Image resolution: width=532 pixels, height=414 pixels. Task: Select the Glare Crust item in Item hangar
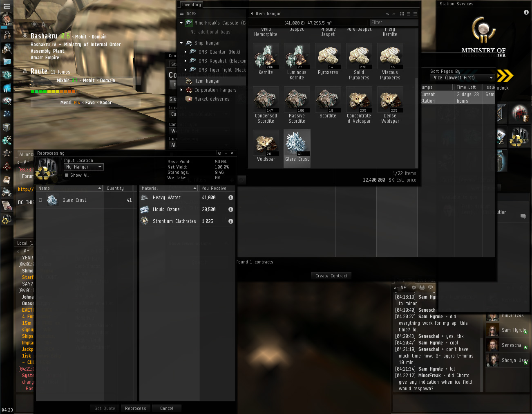[x=297, y=148]
